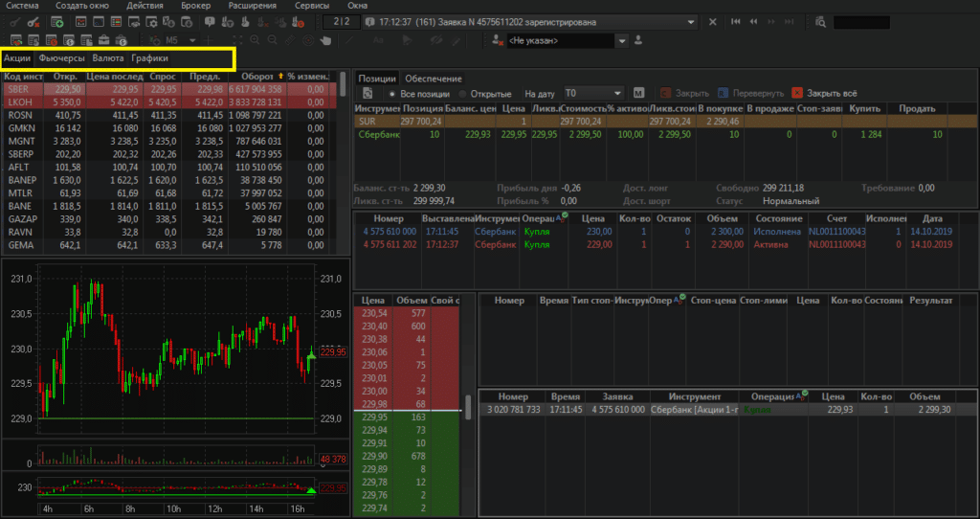
Task: Open the 'Брокер' menu
Action: click(x=196, y=6)
